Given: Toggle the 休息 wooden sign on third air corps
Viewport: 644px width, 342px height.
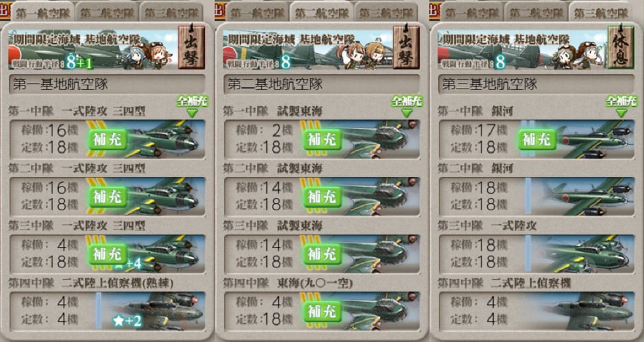Looking at the screenshot, I should coord(620,47).
